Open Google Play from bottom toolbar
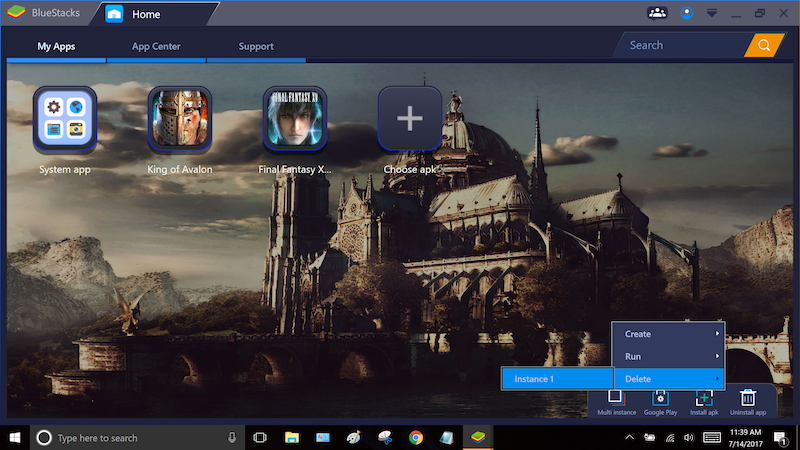This screenshot has height=450, width=800. 660,402
